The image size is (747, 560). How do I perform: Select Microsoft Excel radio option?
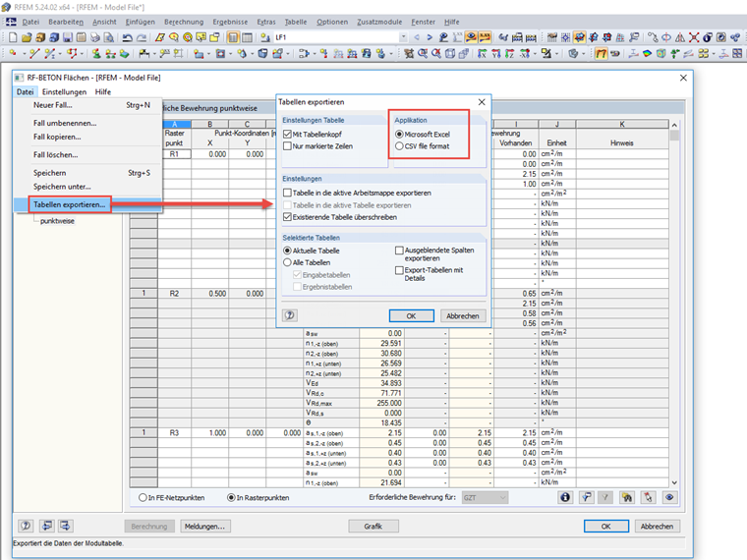399,135
